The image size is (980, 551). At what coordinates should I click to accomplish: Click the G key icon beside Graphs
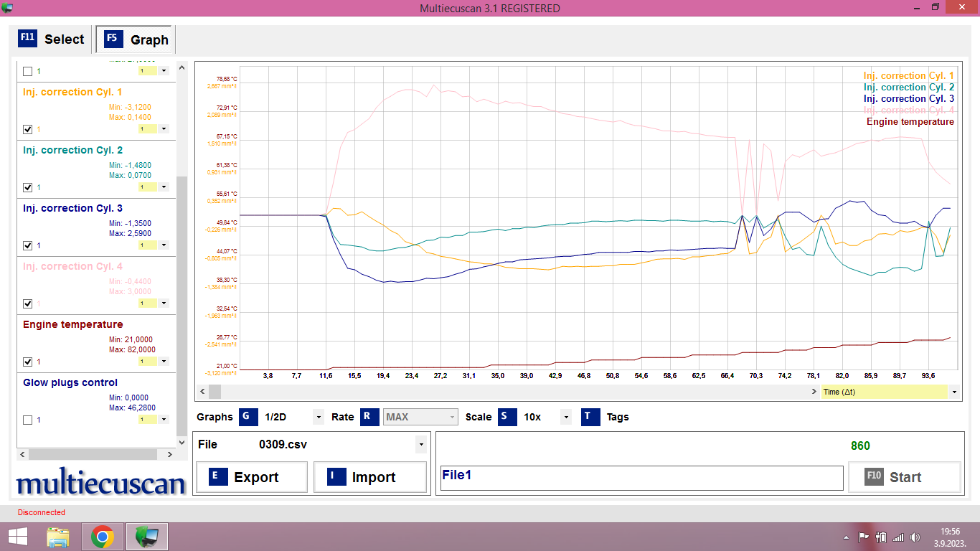(248, 417)
